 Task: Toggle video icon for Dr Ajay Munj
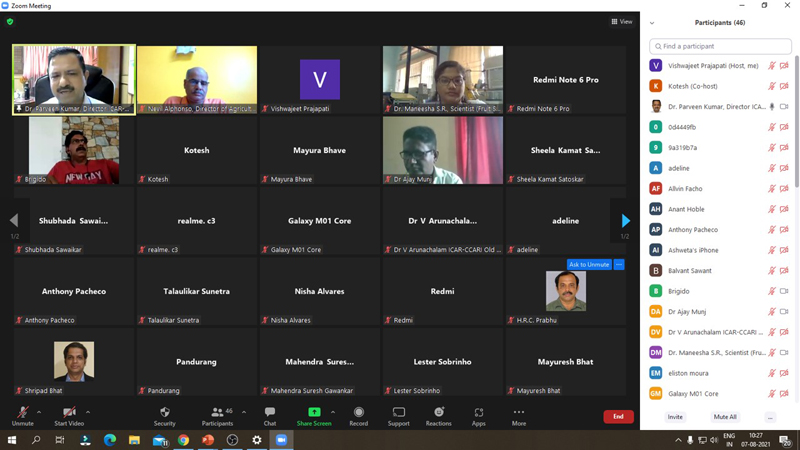(784, 311)
